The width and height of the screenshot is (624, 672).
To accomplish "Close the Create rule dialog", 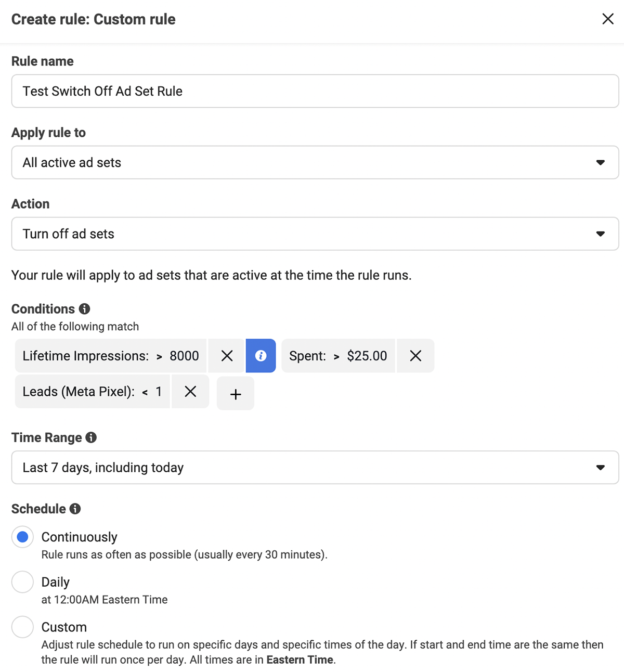I will click(x=608, y=19).
